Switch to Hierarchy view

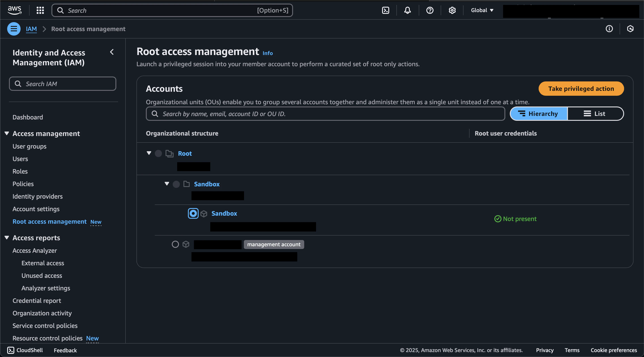pos(538,114)
